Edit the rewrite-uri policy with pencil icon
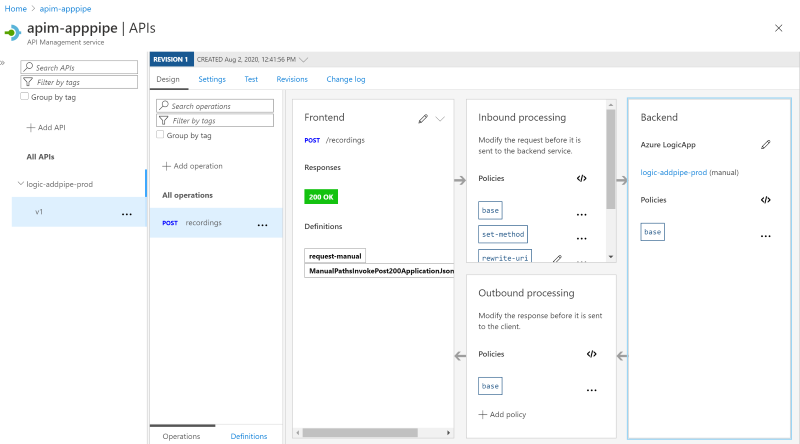 click(x=557, y=259)
